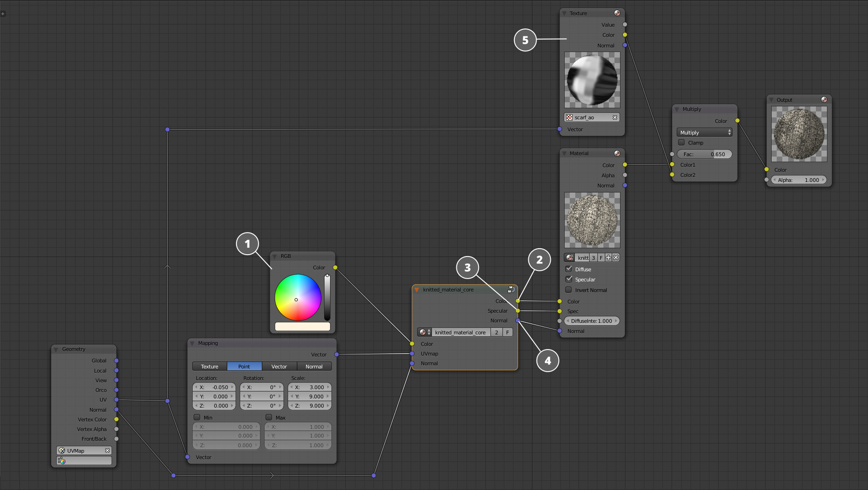This screenshot has width=868, height=490.
Task: Click the plus icon to add new material
Action: (x=608, y=257)
